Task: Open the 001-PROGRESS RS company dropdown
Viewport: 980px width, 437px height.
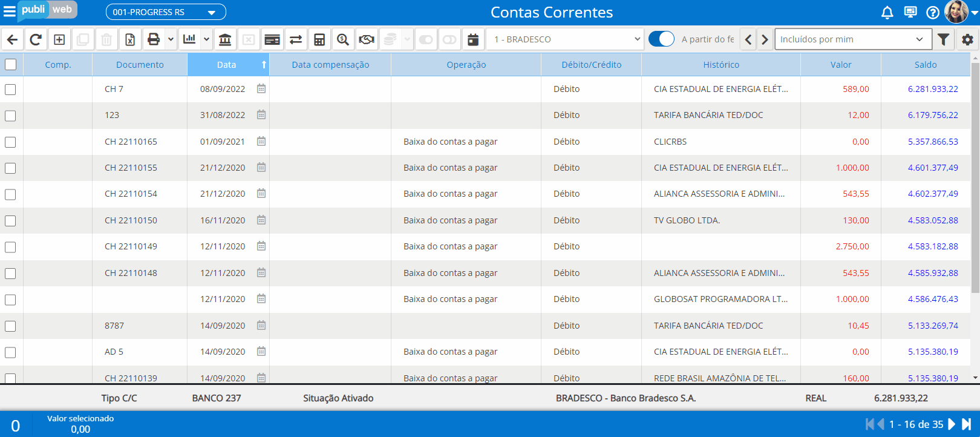Action: [166, 12]
